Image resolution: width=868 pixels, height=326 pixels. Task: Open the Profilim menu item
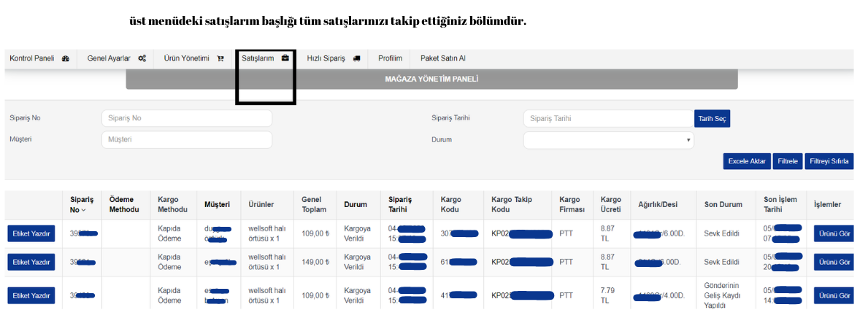pyautogui.click(x=390, y=59)
